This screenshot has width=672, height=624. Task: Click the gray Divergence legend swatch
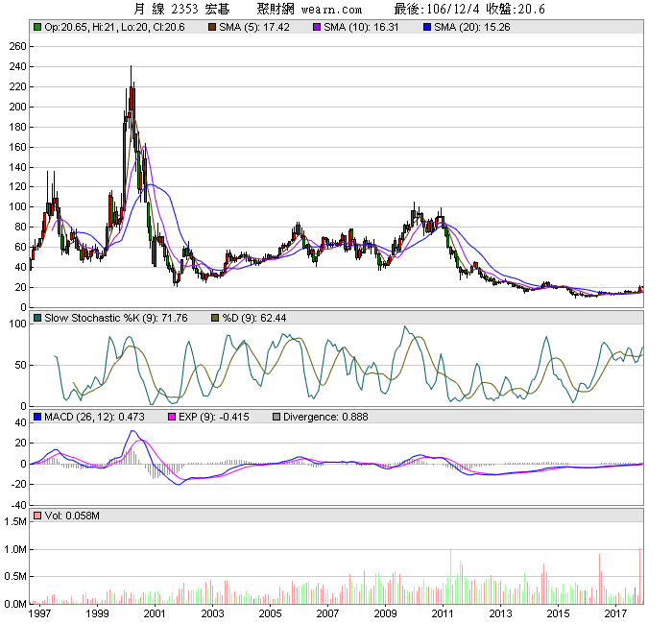pyautogui.click(x=276, y=417)
